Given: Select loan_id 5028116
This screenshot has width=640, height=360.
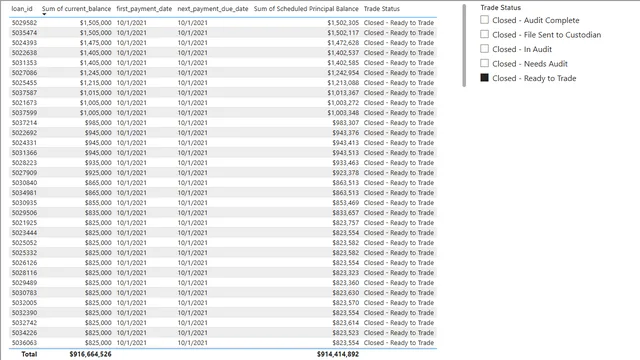Looking at the screenshot, I should [x=24, y=273].
